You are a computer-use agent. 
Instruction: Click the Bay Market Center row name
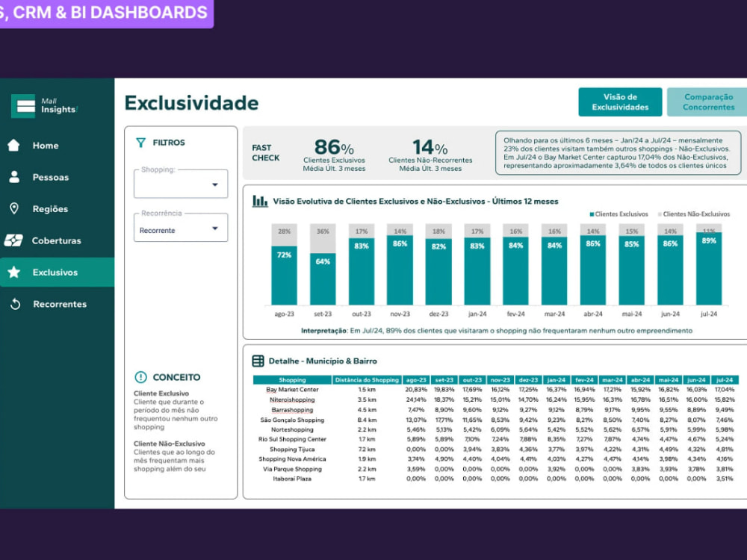292,390
